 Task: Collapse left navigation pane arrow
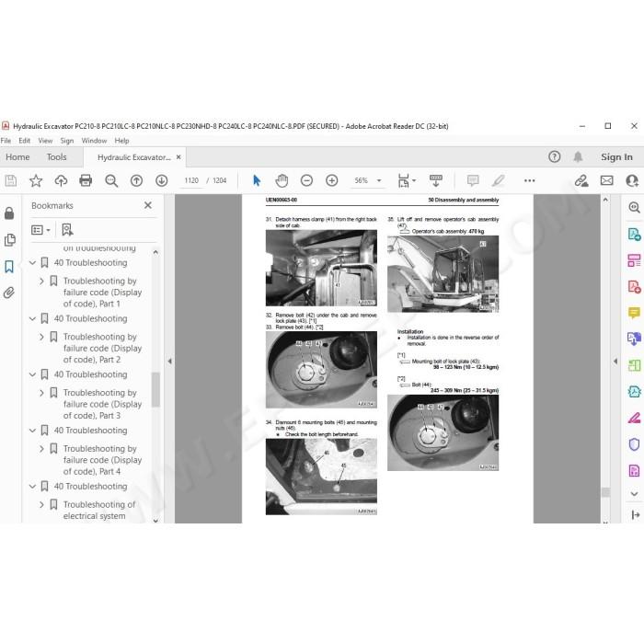(x=169, y=362)
